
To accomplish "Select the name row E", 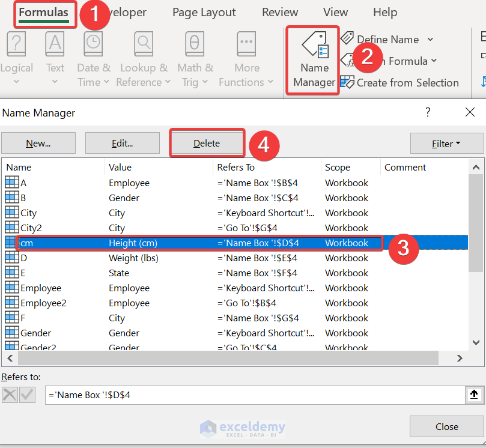I will tap(236, 273).
